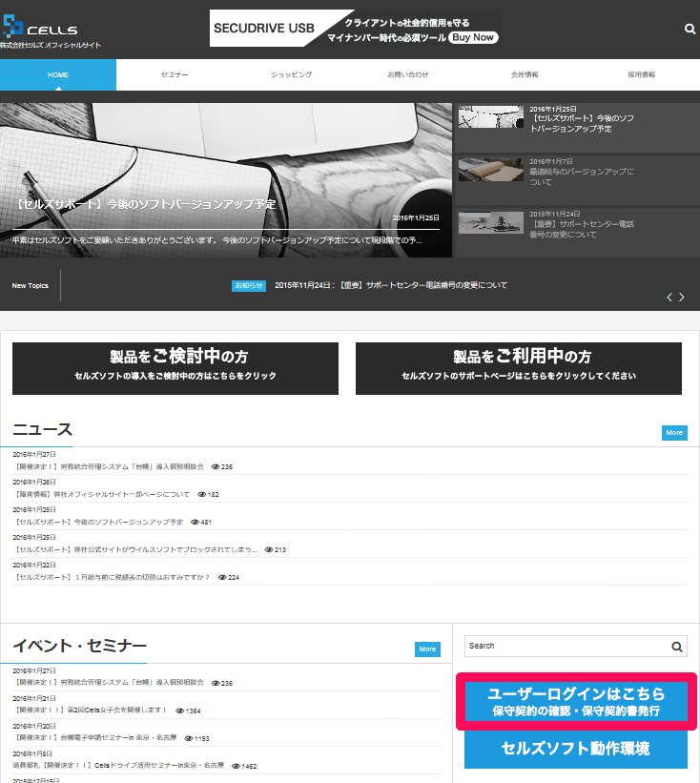Open the ショッピング navigation tab

[292, 75]
